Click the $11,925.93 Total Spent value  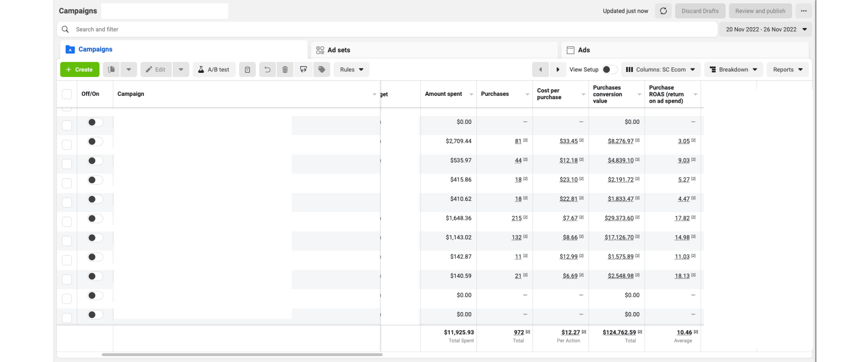pos(459,332)
